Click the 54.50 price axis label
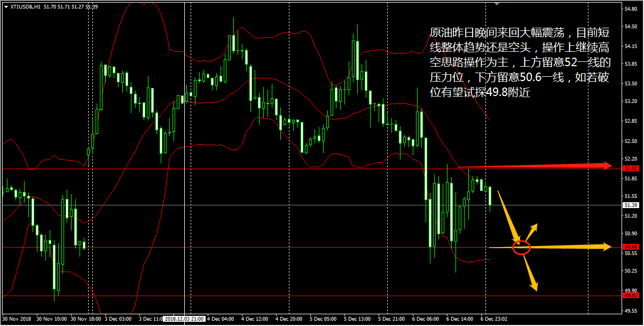 tap(632, 27)
